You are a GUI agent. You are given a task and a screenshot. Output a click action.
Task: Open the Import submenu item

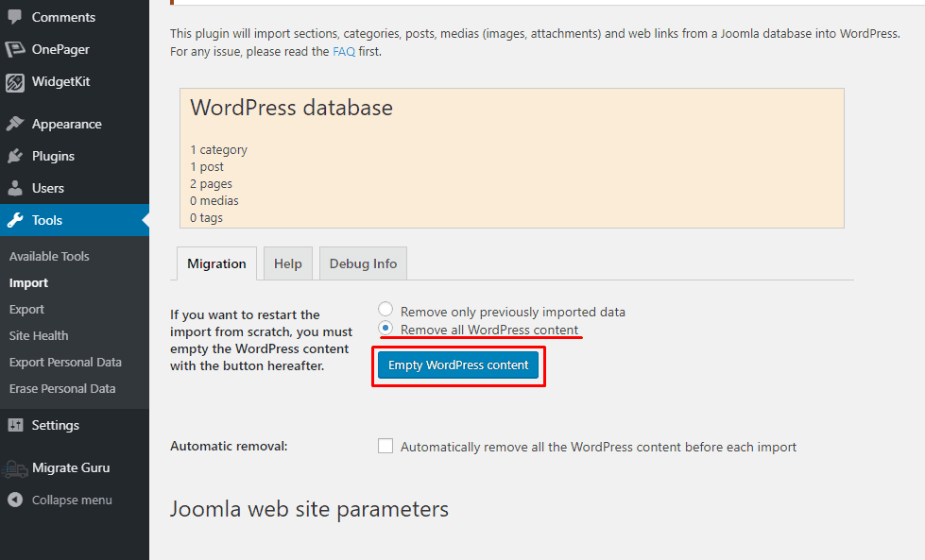coord(28,283)
